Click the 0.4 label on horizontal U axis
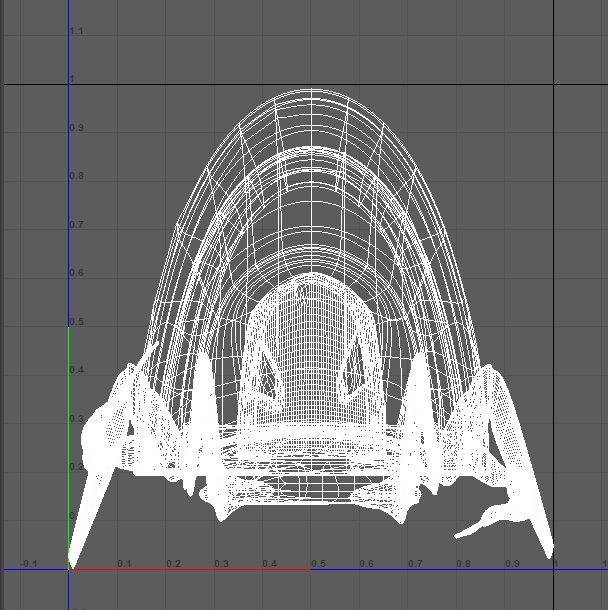Image resolution: width=608 pixels, height=610 pixels. coord(270,564)
